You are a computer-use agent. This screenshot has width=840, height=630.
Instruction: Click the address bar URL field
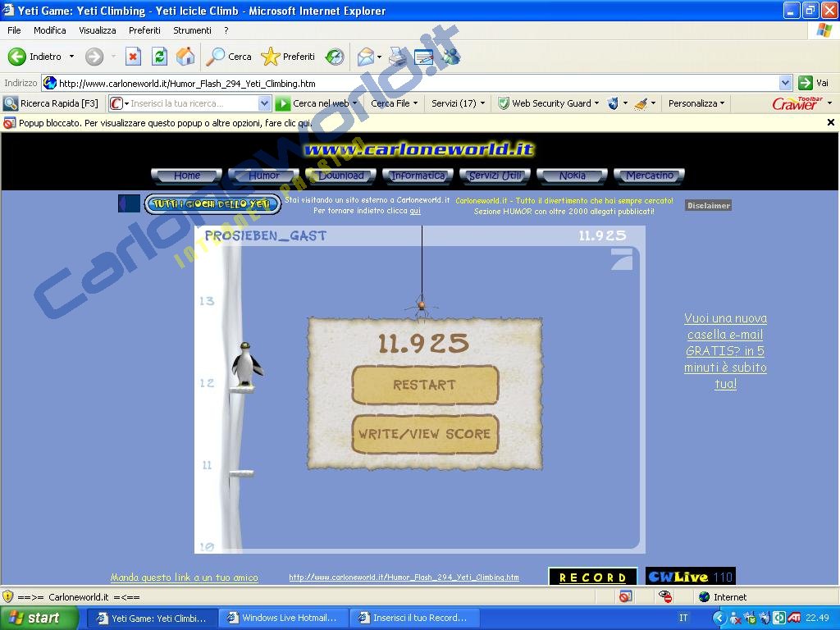[x=410, y=83]
